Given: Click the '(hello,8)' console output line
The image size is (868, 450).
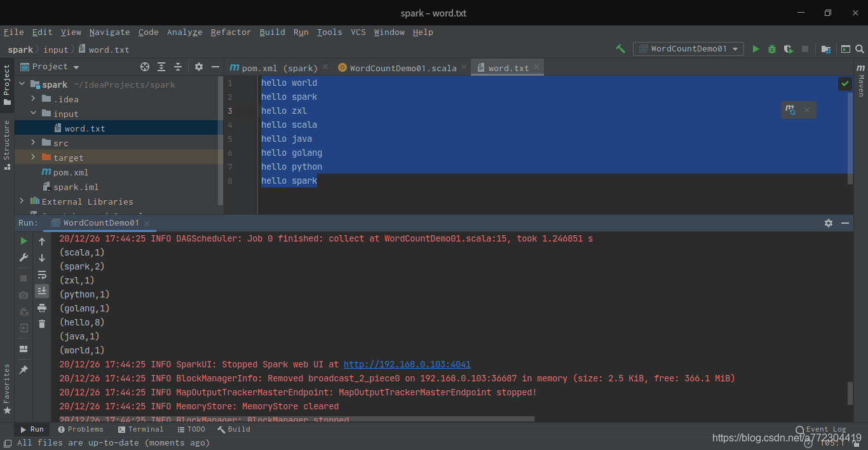Looking at the screenshot, I should click(x=82, y=322).
